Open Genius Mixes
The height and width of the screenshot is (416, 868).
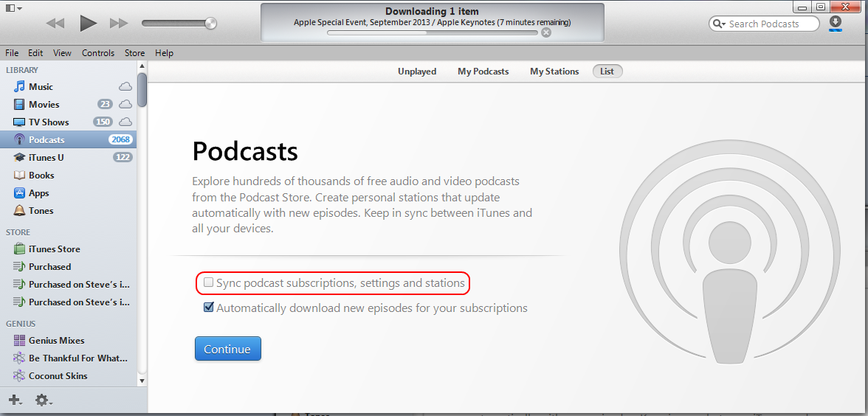coord(68,341)
